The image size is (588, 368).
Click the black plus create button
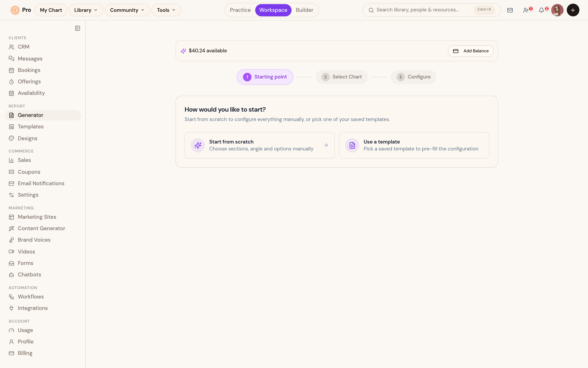[x=573, y=10]
